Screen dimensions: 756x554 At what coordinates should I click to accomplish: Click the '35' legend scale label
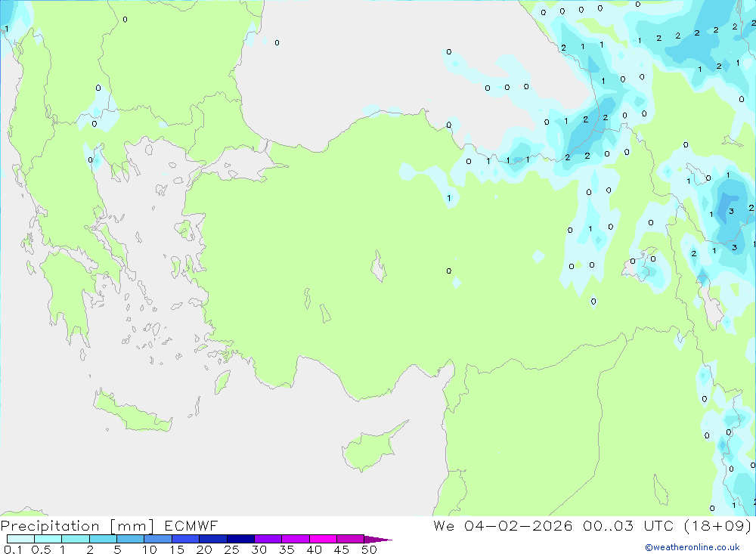coord(287,549)
